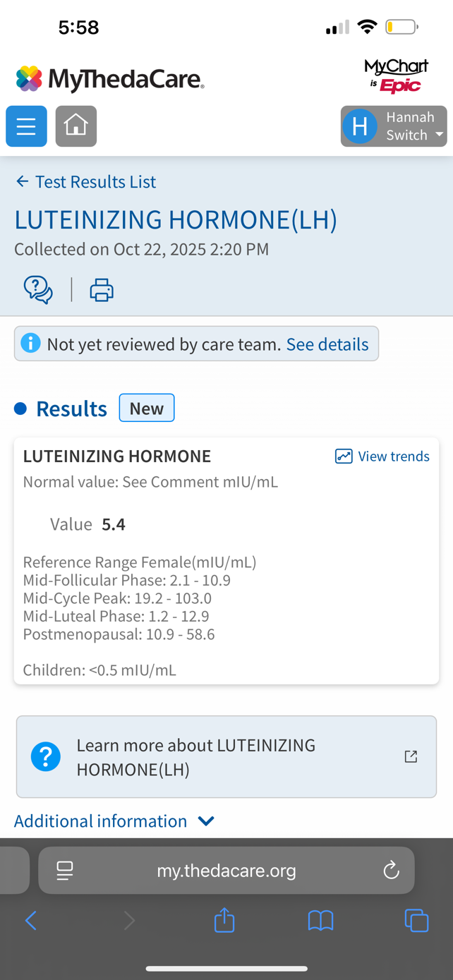Open the hamburger menu button
This screenshot has width=453, height=980.
(26, 126)
